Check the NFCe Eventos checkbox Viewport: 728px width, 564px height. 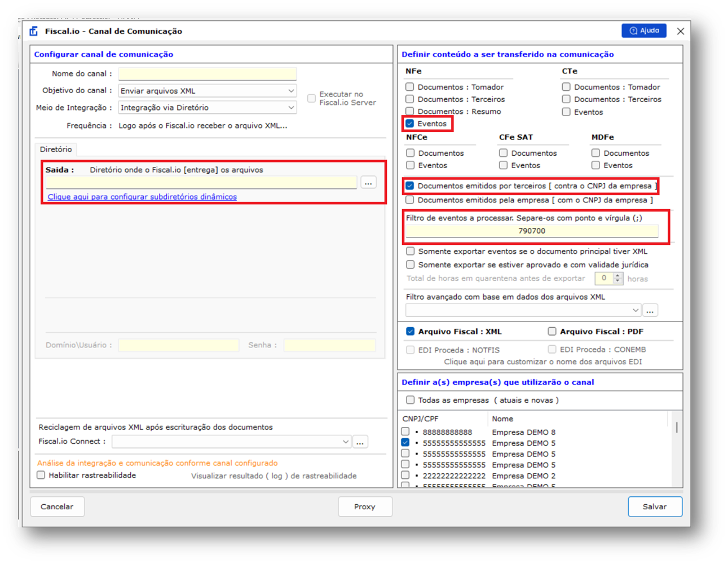click(x=411, y=165)
